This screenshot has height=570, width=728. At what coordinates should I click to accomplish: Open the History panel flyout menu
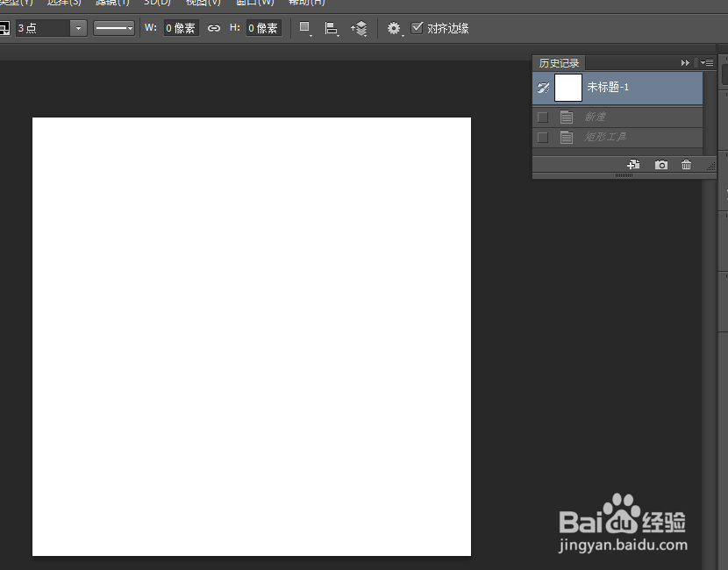pos(707,62)
